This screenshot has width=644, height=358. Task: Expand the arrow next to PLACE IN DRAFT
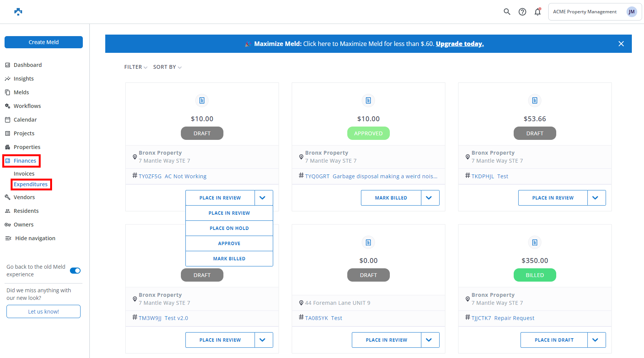[x=596, y=340]
